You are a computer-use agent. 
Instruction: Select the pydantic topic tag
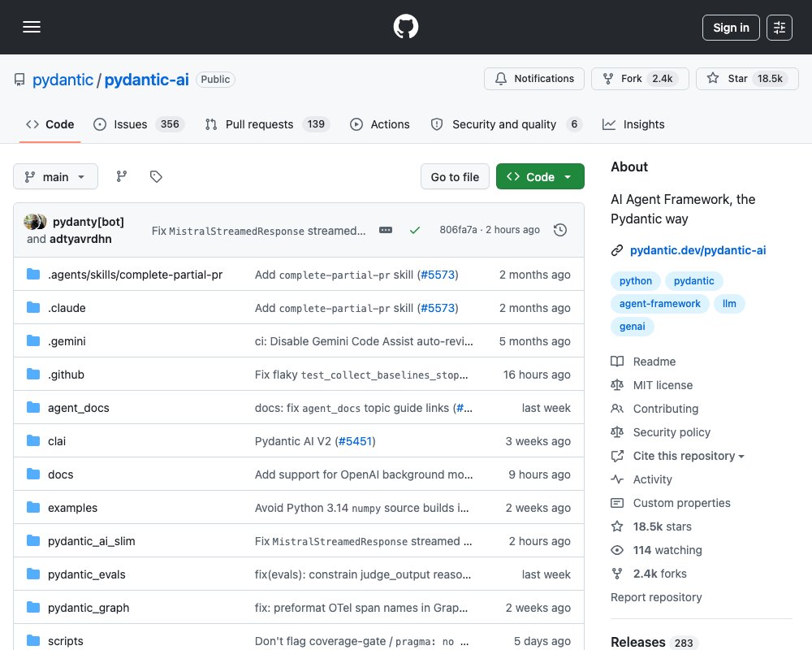click(693, 281)
